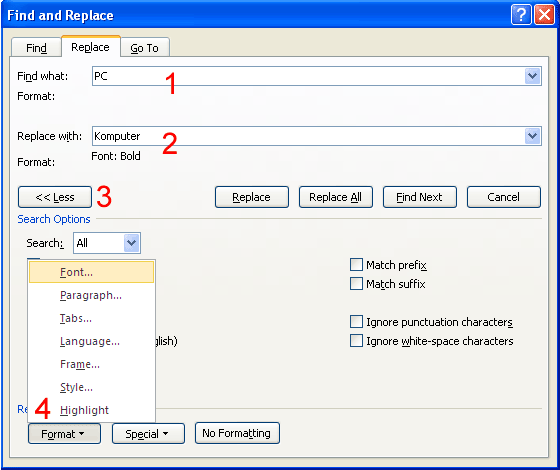Click the No Formatting button

point(237,433)
